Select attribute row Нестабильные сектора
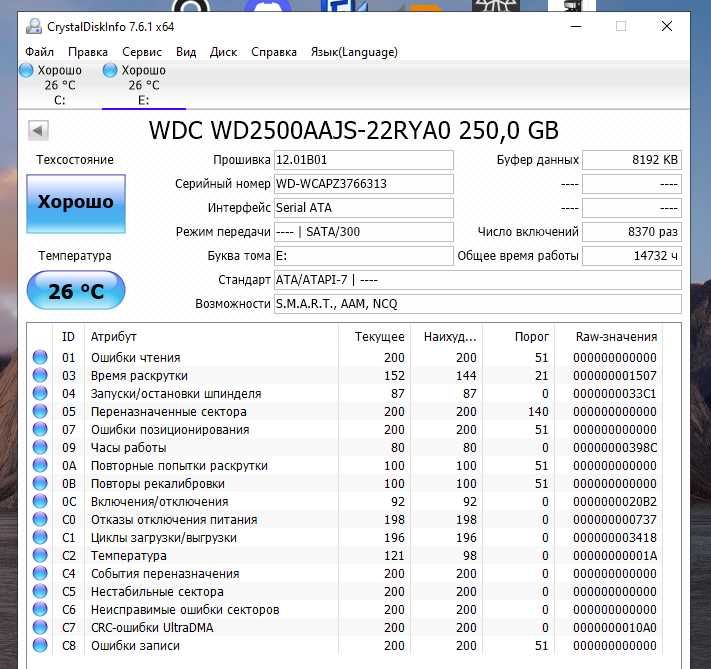Image resolution: width=711 pixels, height=669 pixels. 345,591
